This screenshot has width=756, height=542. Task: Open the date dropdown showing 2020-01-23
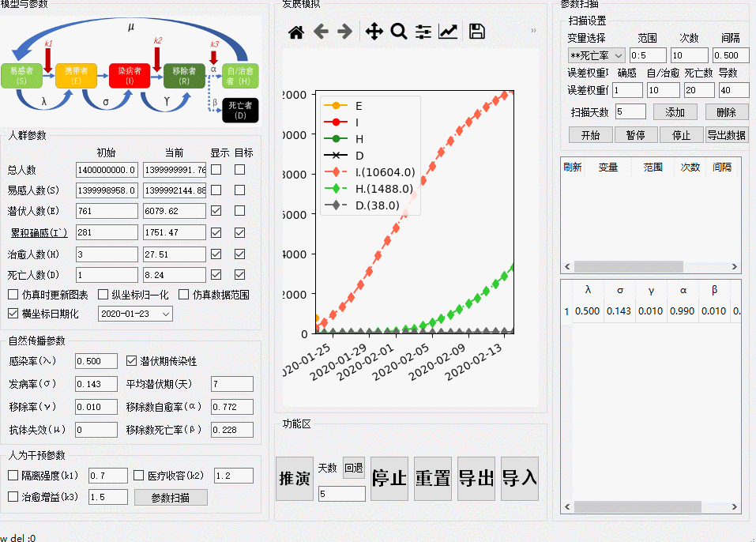pyautogui.click(x=135, y=314)
